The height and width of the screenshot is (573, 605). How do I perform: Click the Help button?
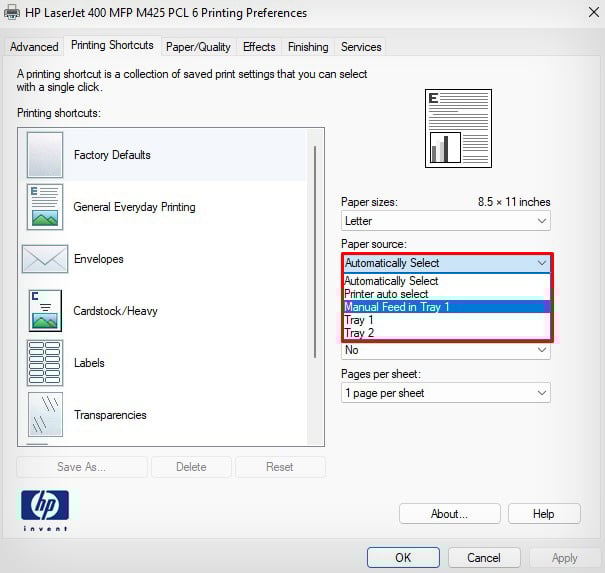tap(544, 514)
